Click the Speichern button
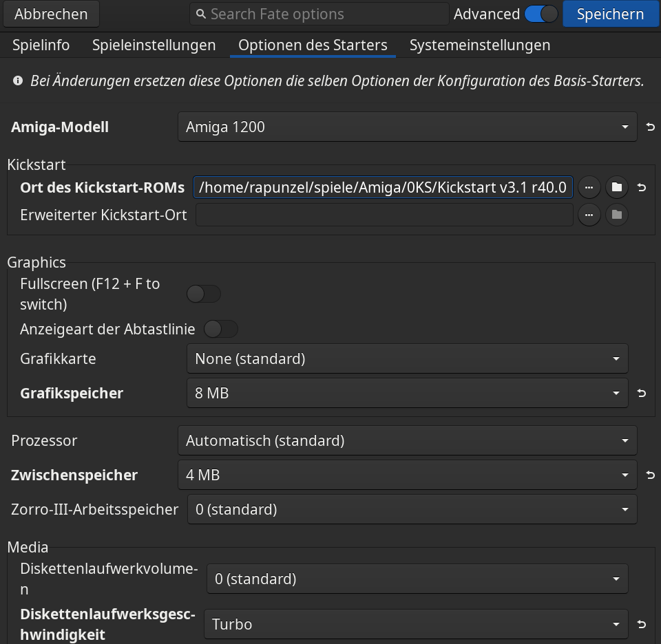Viewport: 661px width, 644px height. tap(610, 14)
